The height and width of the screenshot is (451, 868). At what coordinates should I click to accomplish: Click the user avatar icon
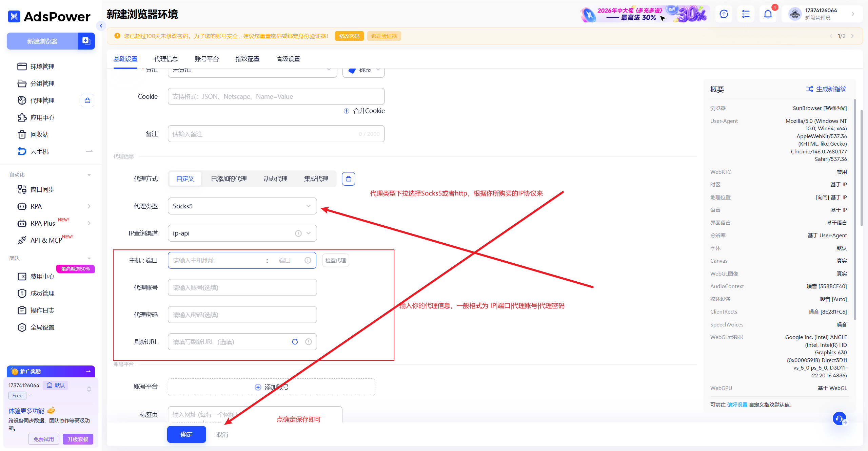coord(795,14)
